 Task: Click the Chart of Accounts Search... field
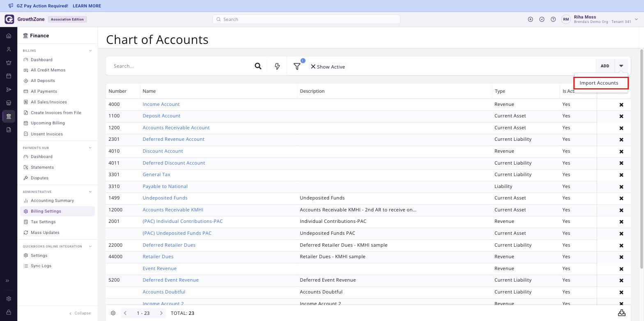(181, 66)
